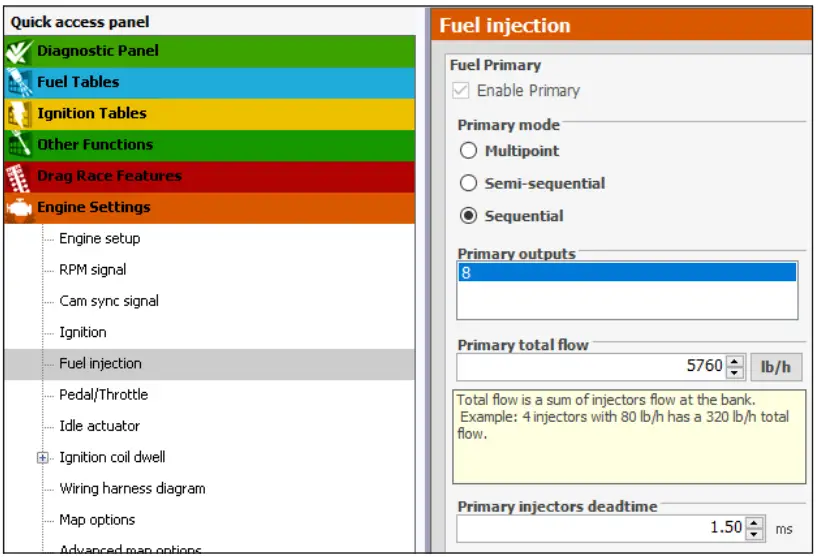Open the Engine setup item
This screenshot has width=818, height=557.
pyautogui.click(x=99, y=239)
